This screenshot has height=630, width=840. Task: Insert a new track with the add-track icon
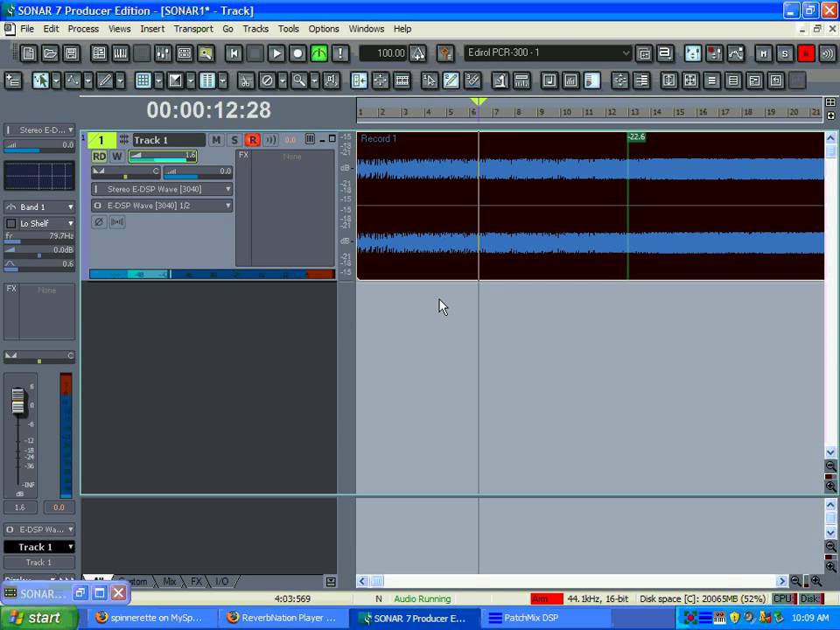tap(13, 80)
